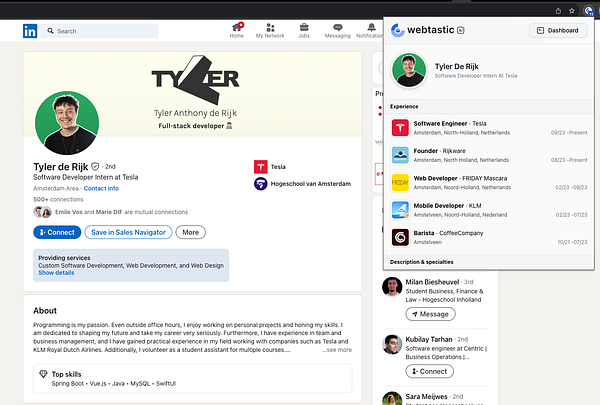Viewport: 600px width, 405px height.
Task: Open Kubilay Tarhan's profile picture
Action: [392, 344]
